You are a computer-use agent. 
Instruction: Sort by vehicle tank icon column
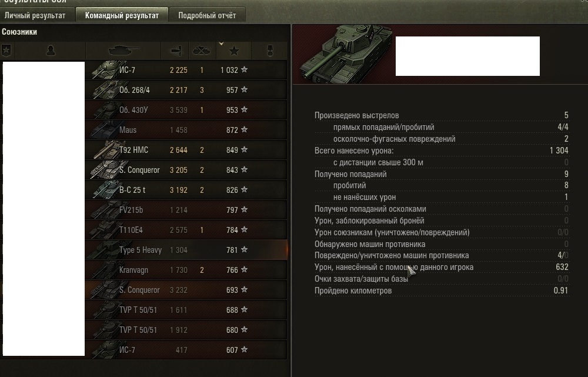[x=123, y=50]
